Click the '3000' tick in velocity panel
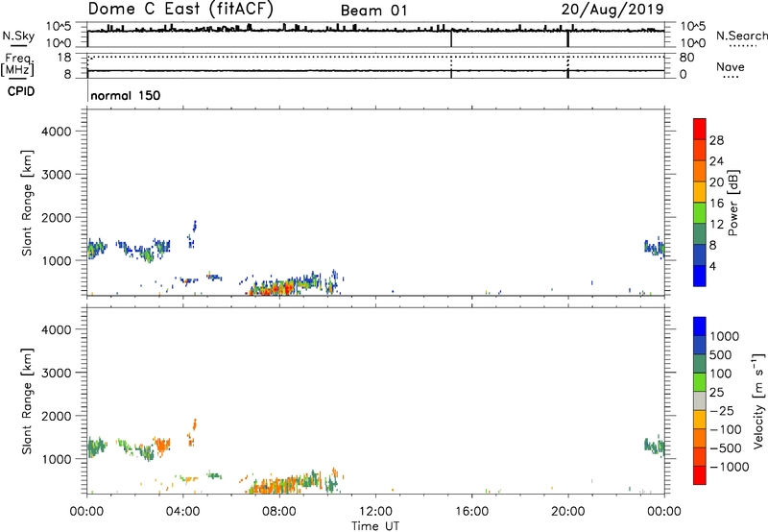The height and width of the screenshot is (532, 768). tap(56, 373)
